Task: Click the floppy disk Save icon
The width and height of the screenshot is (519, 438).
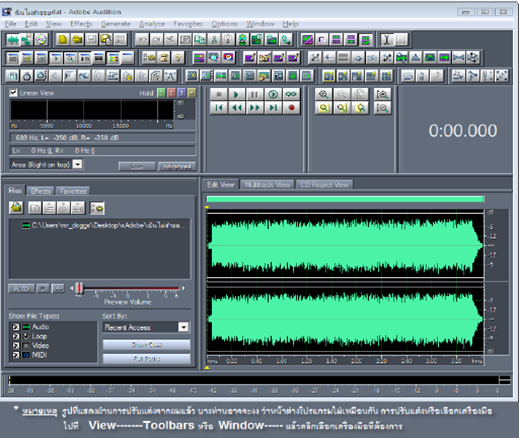Action: coord(91,40)
